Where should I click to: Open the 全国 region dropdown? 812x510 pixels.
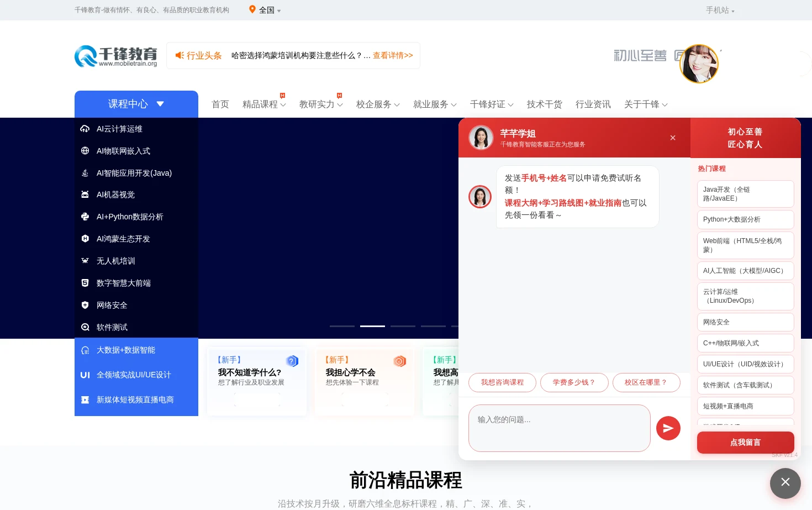pos(265,10)
